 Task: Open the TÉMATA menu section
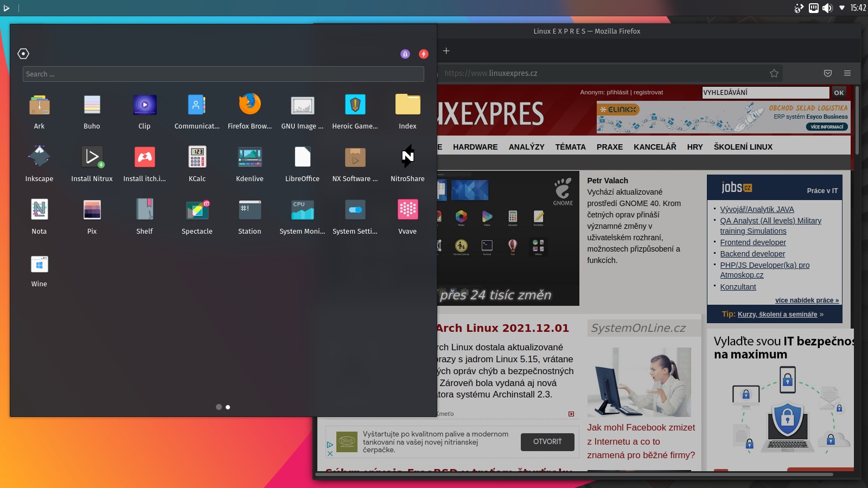[x=570, y=147]
